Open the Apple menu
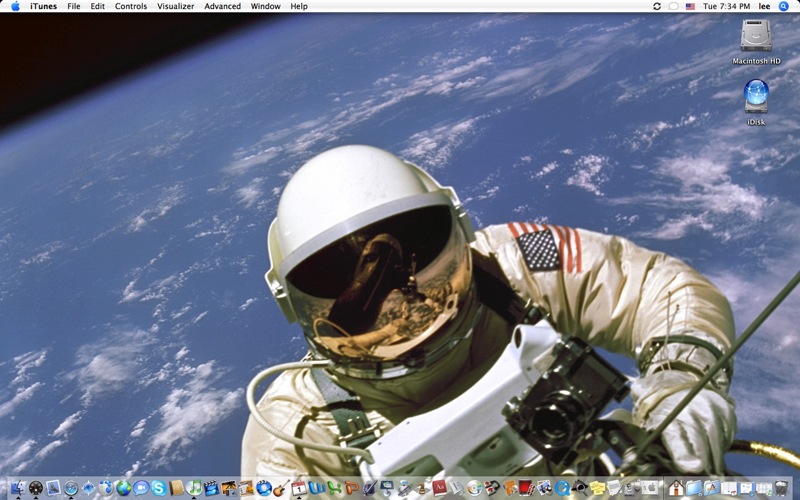The height and width of the screenshot is (500, 800). [15, 6]
